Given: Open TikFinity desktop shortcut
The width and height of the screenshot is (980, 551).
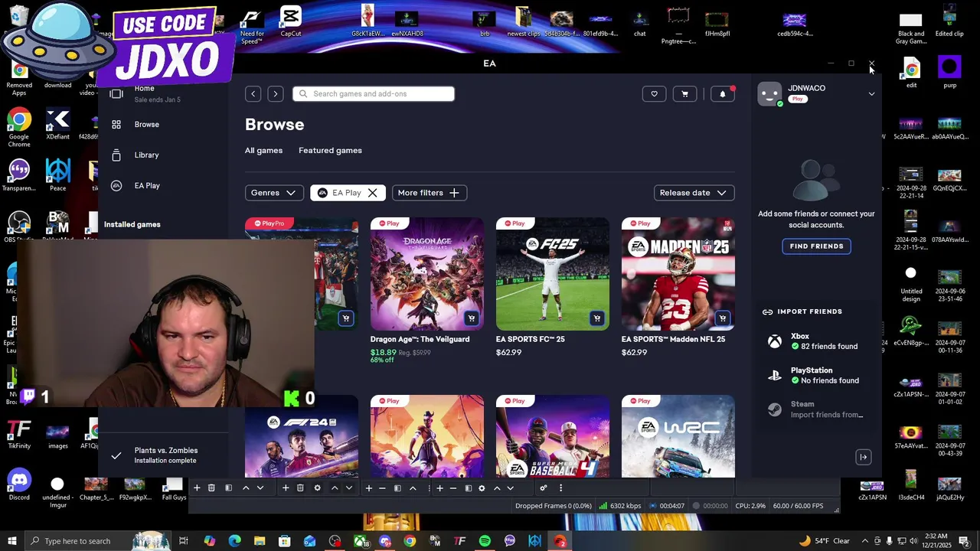Looking at the screenshot, I should coord(19,434).
